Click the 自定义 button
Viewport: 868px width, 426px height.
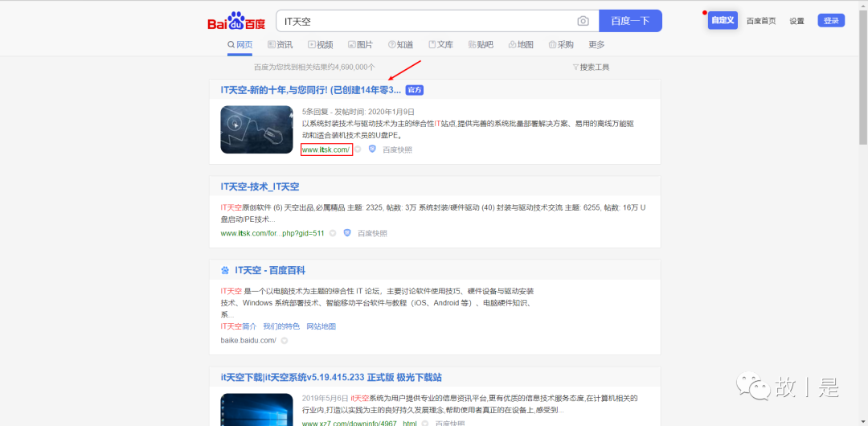(x=723, y=21)
